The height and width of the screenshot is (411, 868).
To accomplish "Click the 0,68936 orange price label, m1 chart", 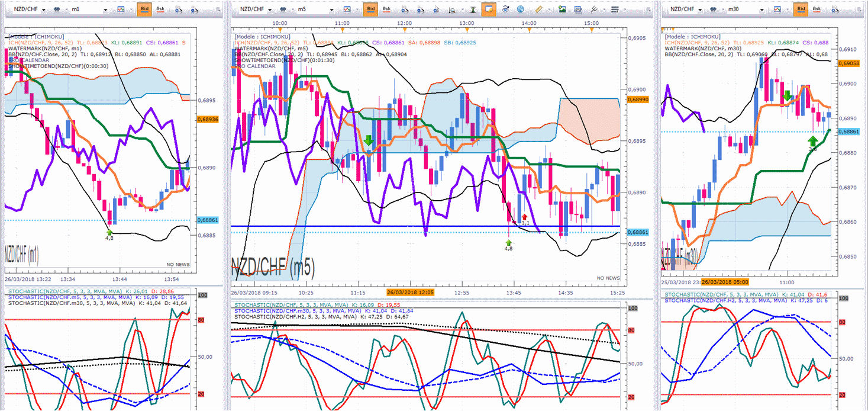I will pyautogui.click(x=206, y=119).
